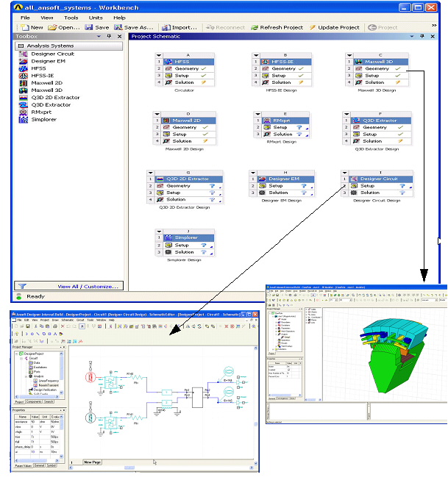Click Update Project button

tap(335, 27)
